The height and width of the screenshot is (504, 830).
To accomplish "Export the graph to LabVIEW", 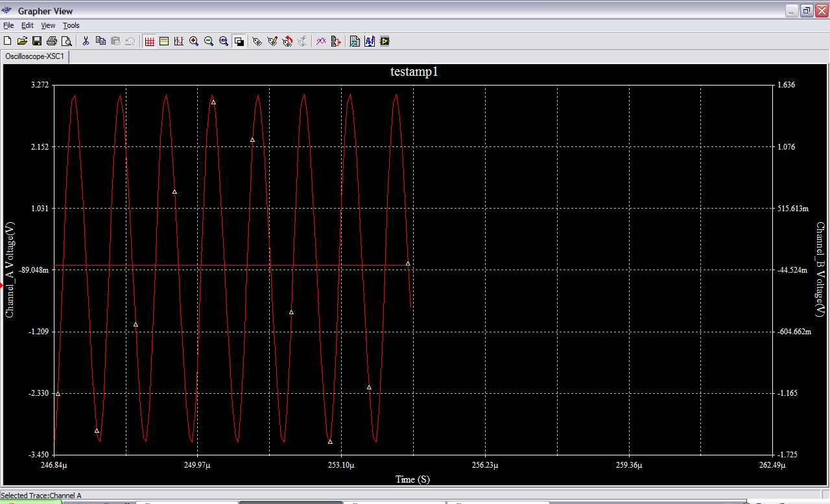I will (x=385, y=41).
